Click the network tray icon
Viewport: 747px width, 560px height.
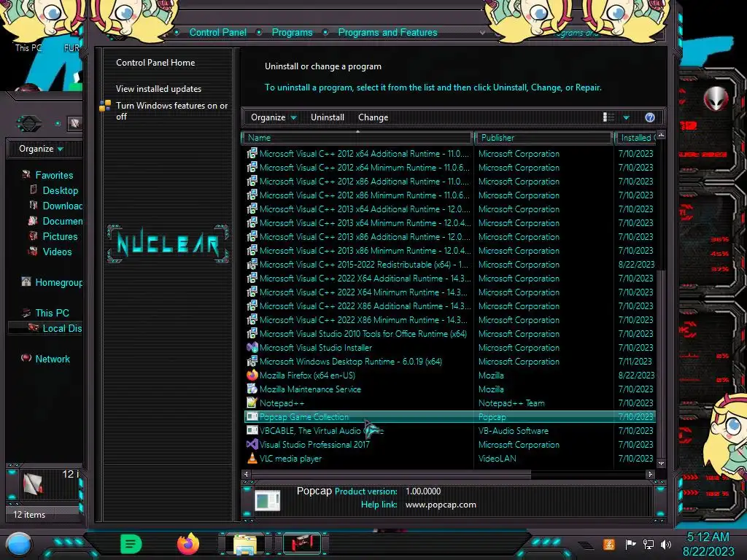point(648,544)
